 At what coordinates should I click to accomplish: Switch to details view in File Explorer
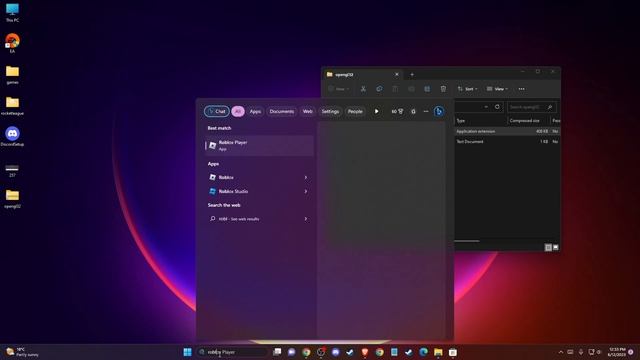548,247
